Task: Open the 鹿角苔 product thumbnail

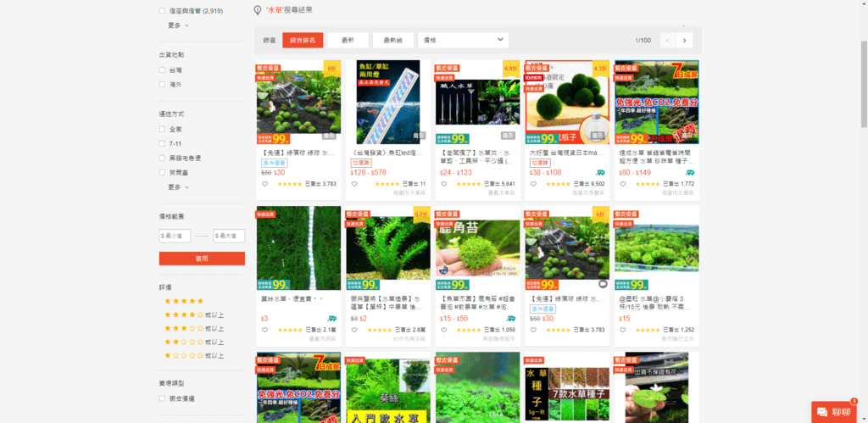Action: (478, 248)
